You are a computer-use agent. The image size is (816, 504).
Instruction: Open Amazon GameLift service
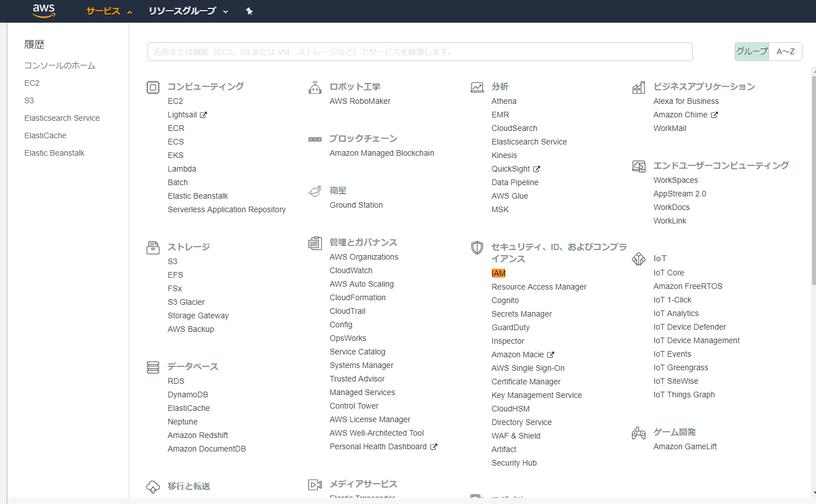[685, 446]
